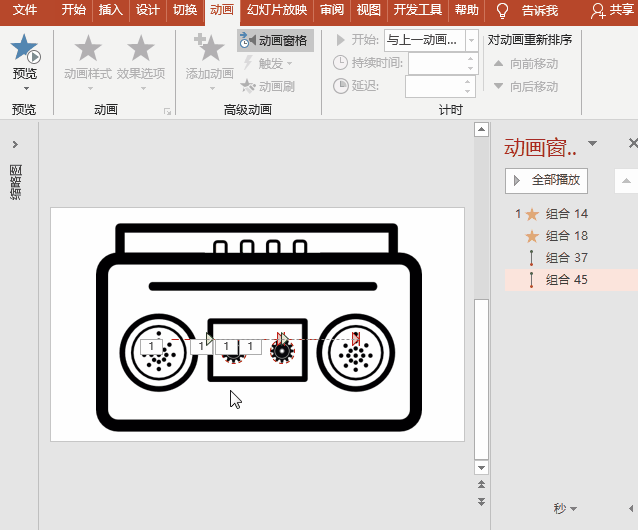Image resolution: width=638 pixels, height=530 pixels.
Task: Select the right speaker graphic
Action: [x=356, y=352]
